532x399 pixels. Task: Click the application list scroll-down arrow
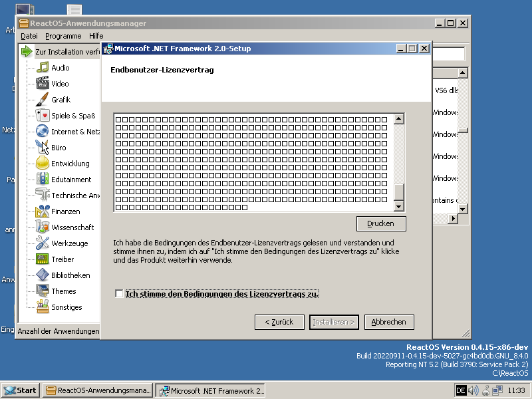[x=462, y=209]
